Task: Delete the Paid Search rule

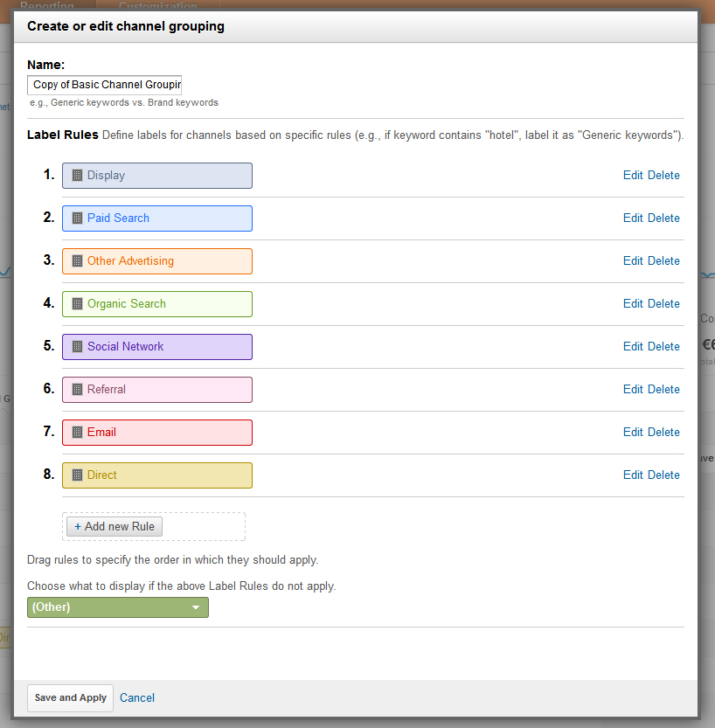Action: pos(663,218)
